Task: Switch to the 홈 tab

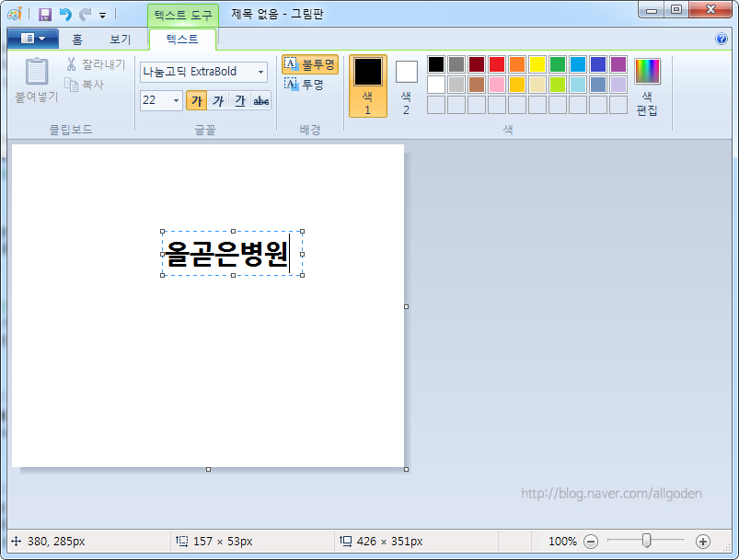Action: (x=77, y=39)
